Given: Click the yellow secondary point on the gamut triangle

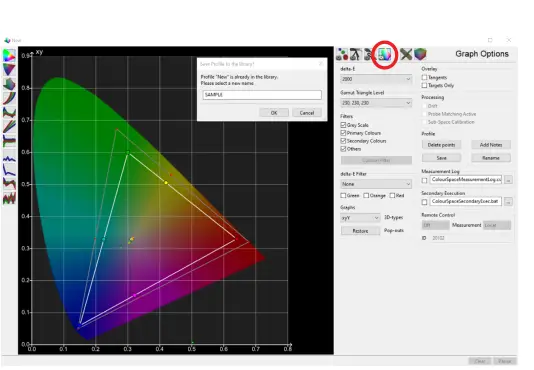Looking at the screenshot, I should (x=166, y=183).
